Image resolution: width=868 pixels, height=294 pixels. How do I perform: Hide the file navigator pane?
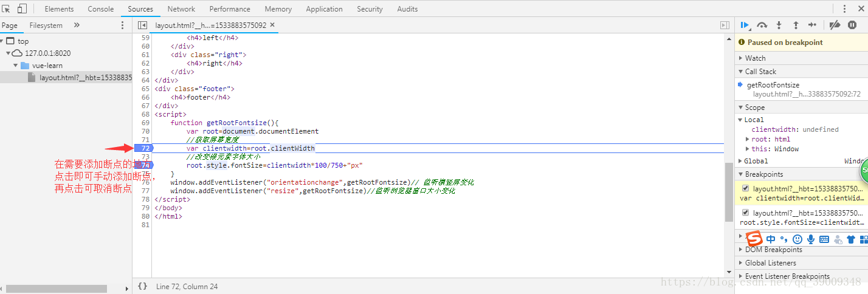point(143,26)
